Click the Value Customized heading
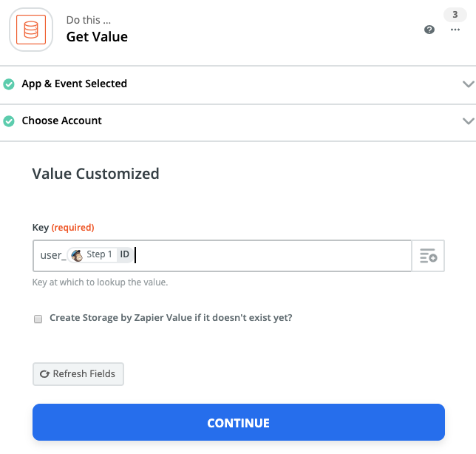The image size is (476, 454). tap(95, 174)
